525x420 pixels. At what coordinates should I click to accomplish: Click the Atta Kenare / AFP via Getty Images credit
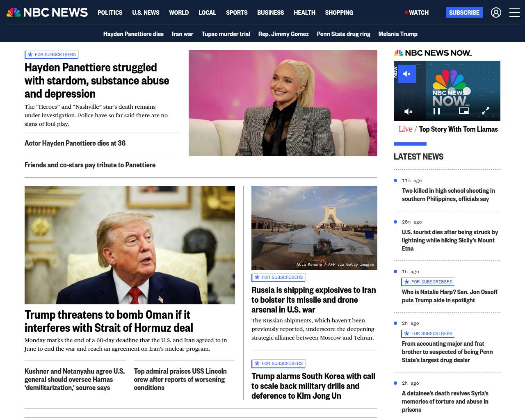click(335, 265)
